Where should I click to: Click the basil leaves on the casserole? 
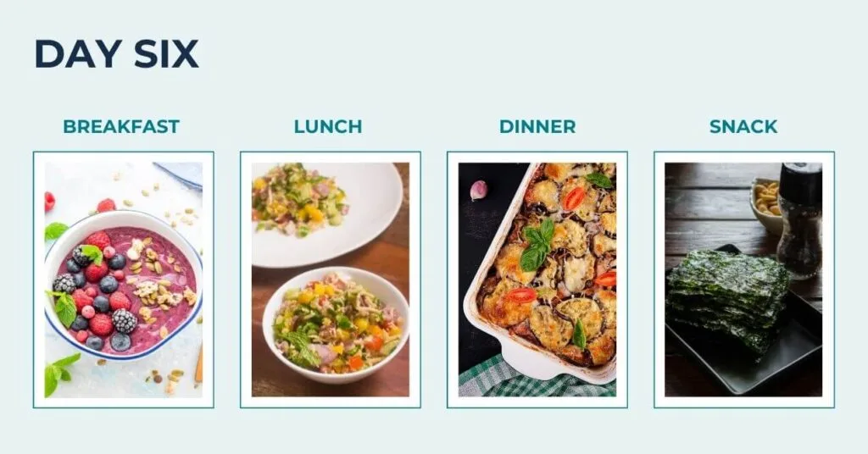click(536, 245)
